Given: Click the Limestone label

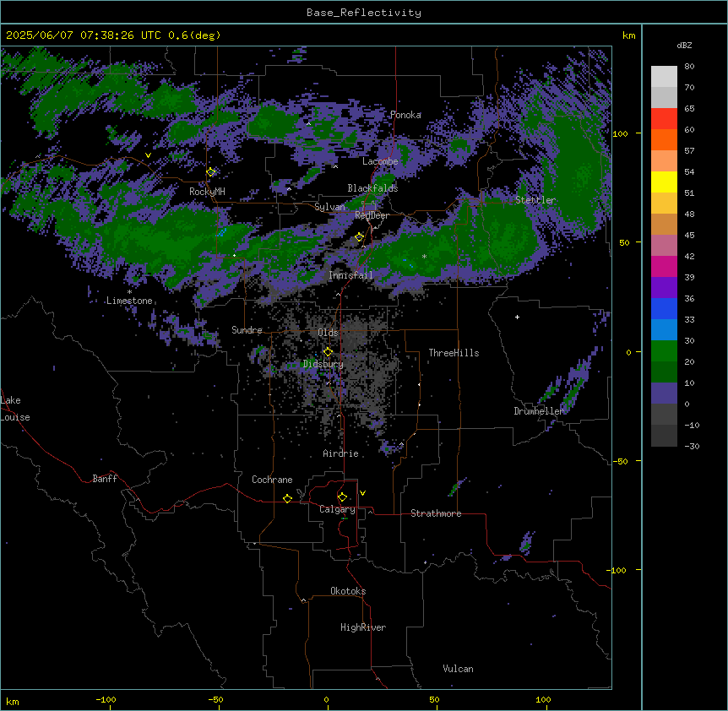Looking at the screenshot, I should [129, 301].
